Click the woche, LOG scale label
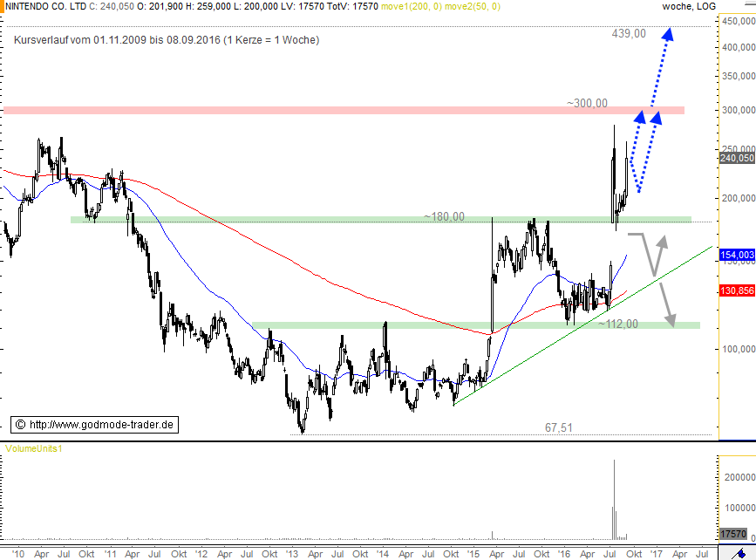The image size is (756, 560). click(689, 6)
